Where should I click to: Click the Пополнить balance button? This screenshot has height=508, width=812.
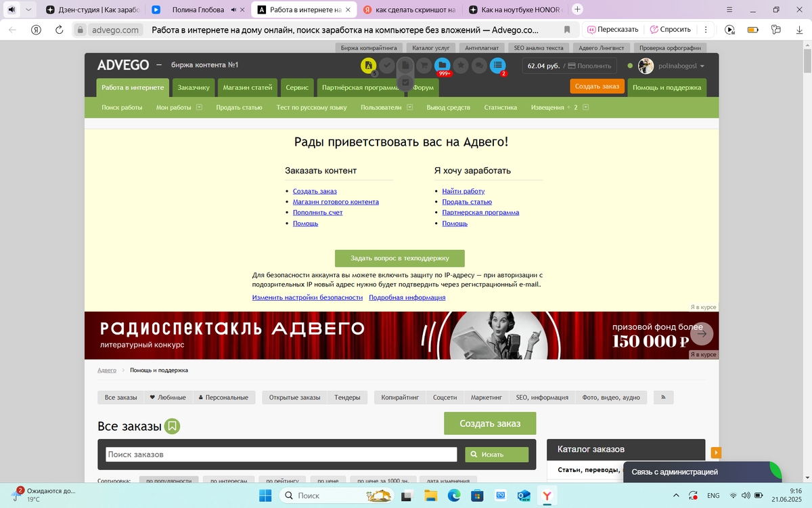click(x=589, y=66)
